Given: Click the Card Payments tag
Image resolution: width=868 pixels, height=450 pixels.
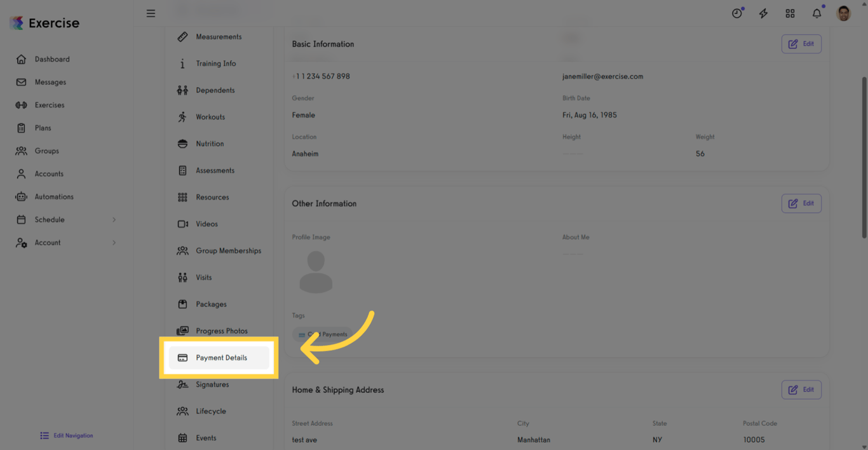Looking at the screenshot, I should tap(322, 334).
